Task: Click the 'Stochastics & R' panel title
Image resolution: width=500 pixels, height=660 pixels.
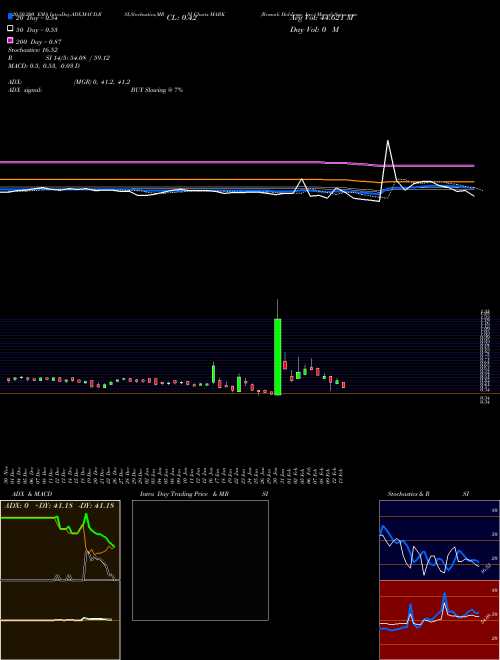Action: pyautogui.click(x=408, y=494)
